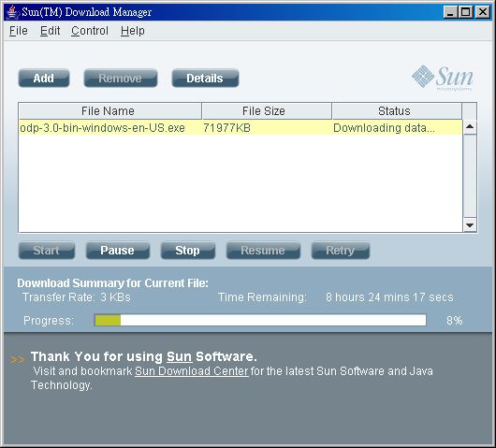
Task: Click the Start button
Action: (x=47, y=251)
